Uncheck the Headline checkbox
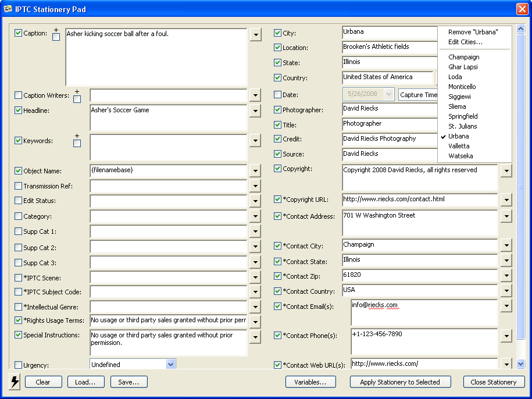 tap(19, 111)
